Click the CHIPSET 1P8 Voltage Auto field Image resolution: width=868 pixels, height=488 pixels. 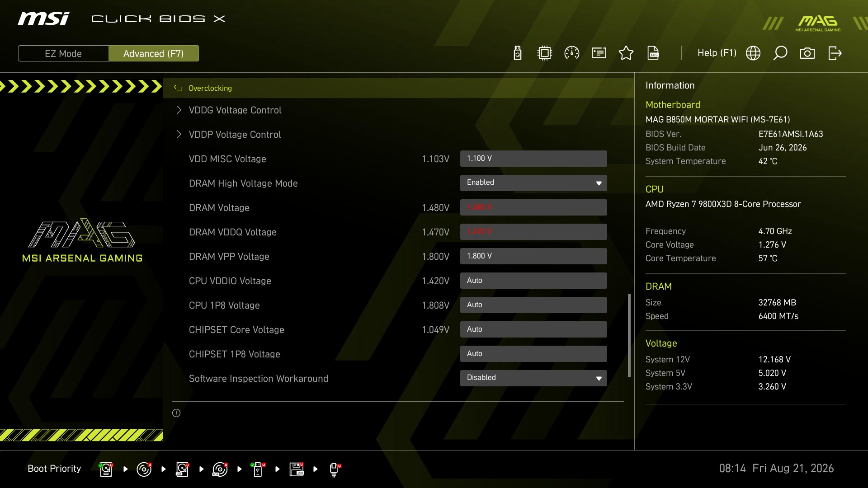point(533,354)
